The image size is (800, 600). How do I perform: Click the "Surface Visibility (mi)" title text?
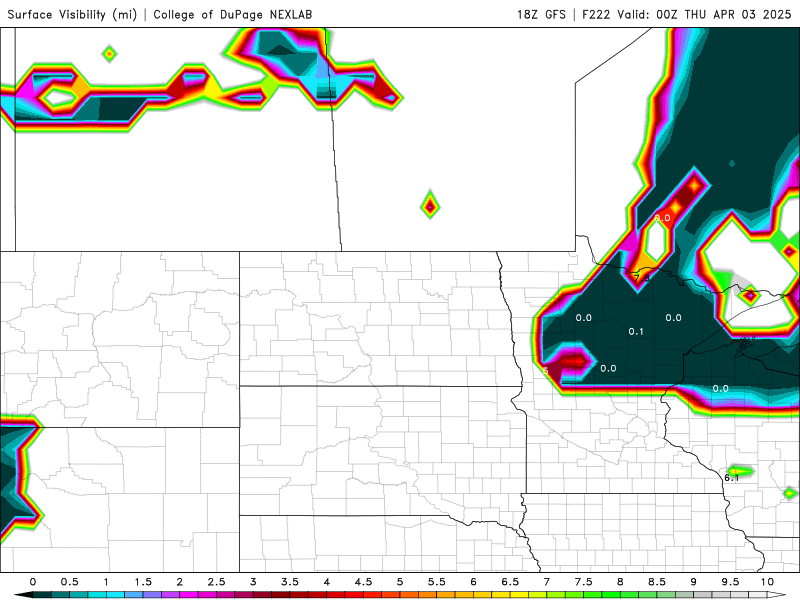(72, 14)
